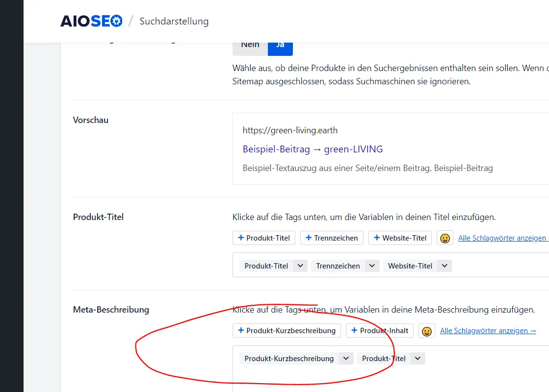Click the preview title Beispiel-Beitrag → green-LIVING
The image size is (549, 392).
(x=313, y=149)
